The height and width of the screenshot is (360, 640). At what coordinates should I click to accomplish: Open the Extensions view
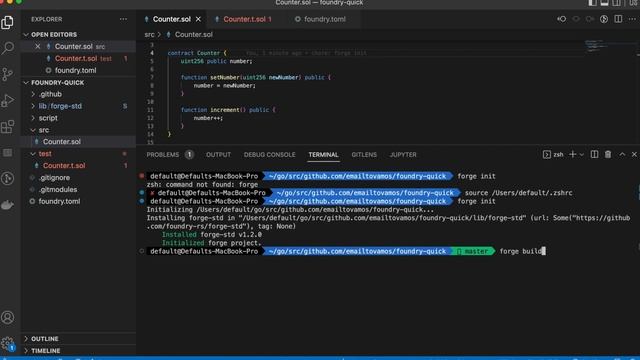(7, 127)
